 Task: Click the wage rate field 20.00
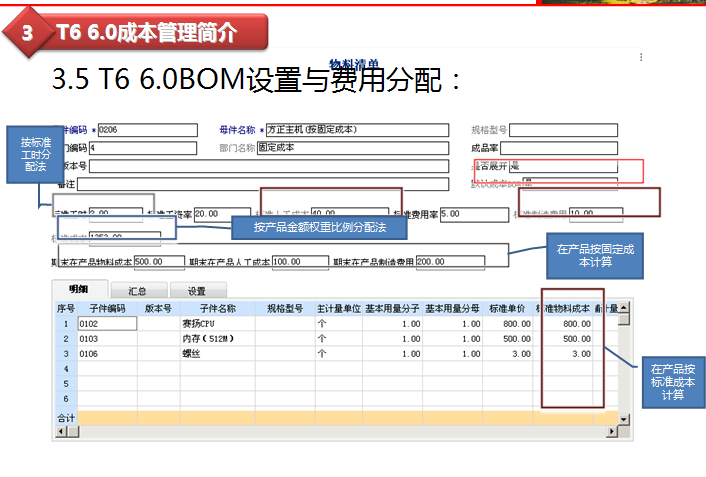222,214
